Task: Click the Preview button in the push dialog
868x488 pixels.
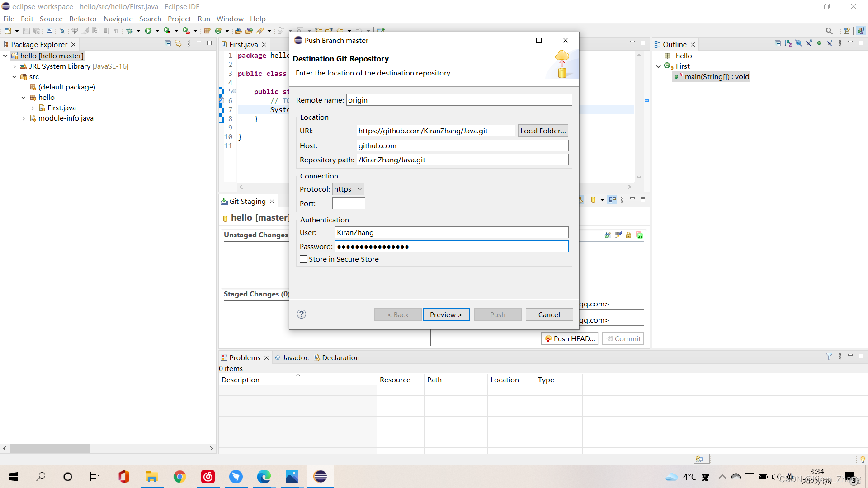Action: point(446,314)
